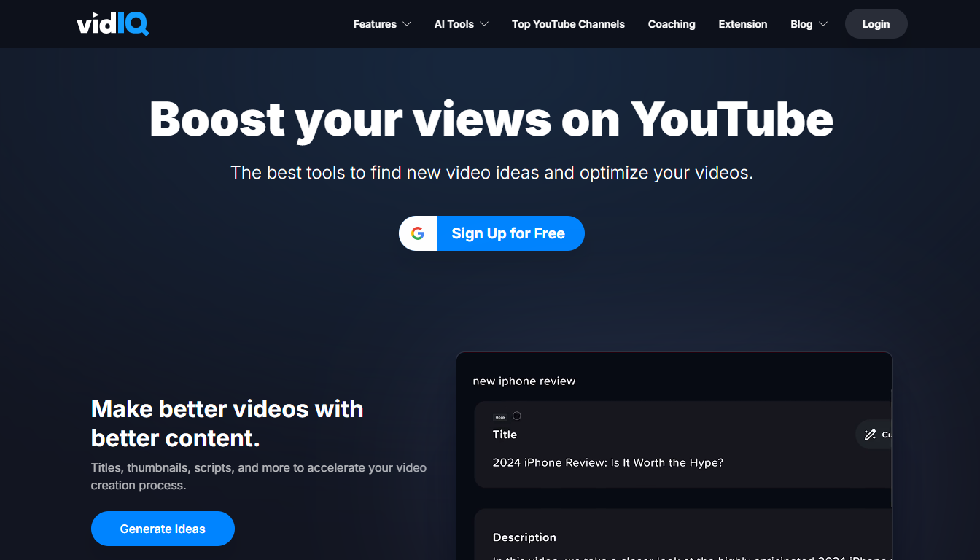Click the Generate Ideas button
980x560 pixels.
[x=163, y=529]
